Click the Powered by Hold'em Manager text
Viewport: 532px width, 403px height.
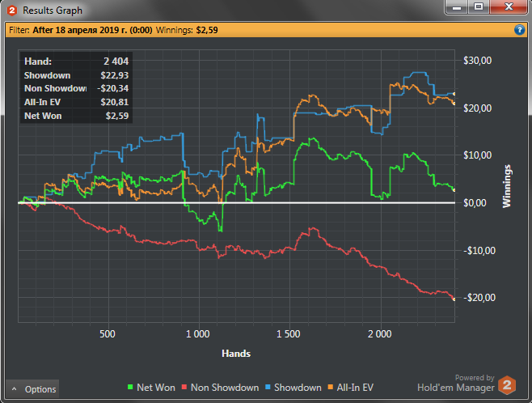click(456, 383)
